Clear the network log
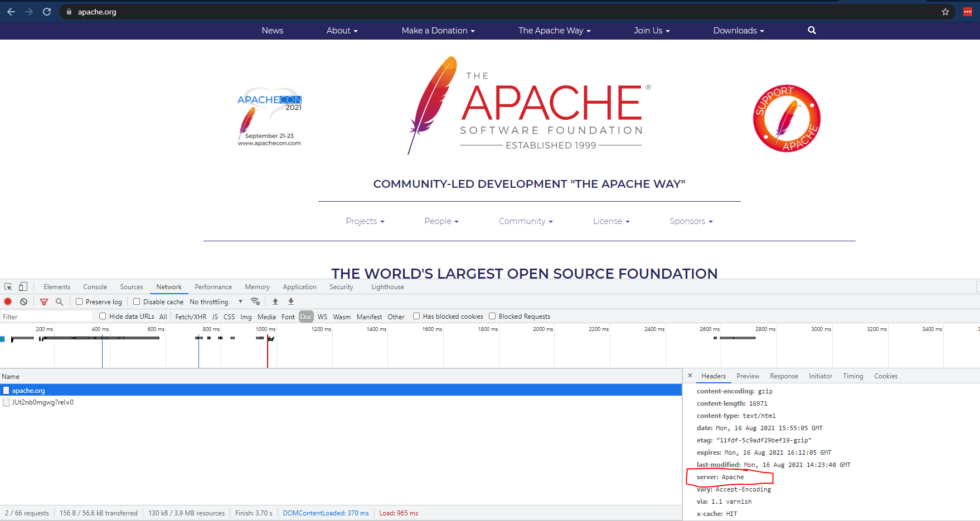Screen dimensions: 980x521 (x=23, y=301)
